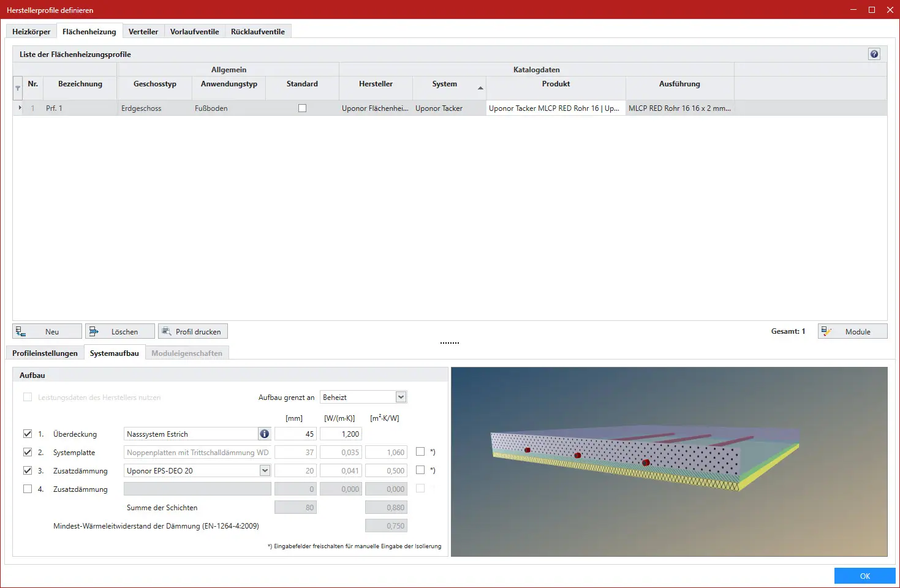The image size is (900, 588).
Task: Enable the fourth Zusatzdämmung layer checkbox
Action: pyautogui.click(x=28, y=489)
